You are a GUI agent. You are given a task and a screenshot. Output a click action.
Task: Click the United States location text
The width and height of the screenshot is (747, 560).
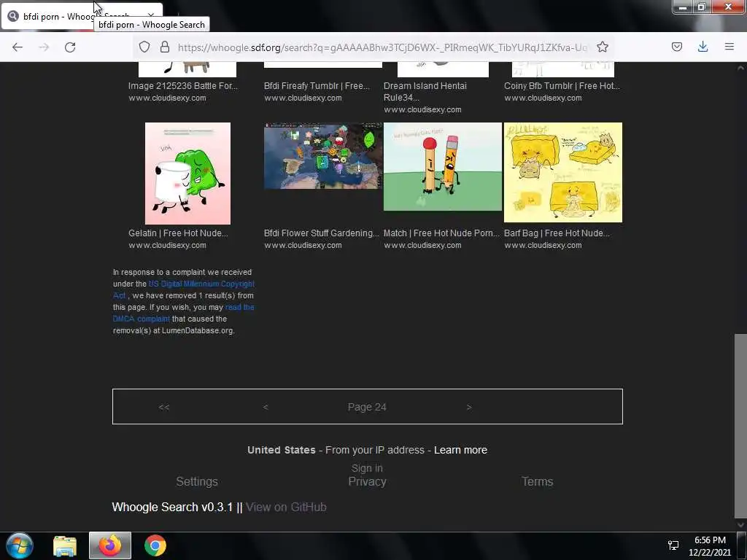point(281,450)
